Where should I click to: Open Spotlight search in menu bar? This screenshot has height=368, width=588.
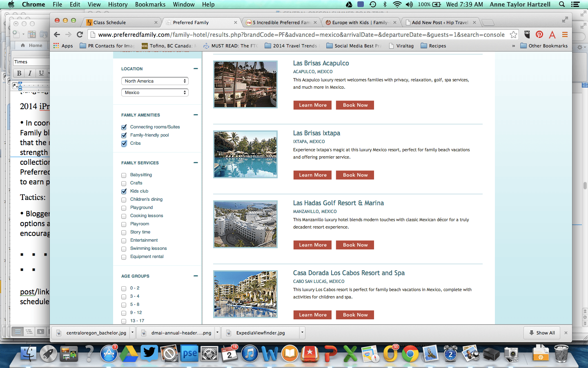pos(562,4)
